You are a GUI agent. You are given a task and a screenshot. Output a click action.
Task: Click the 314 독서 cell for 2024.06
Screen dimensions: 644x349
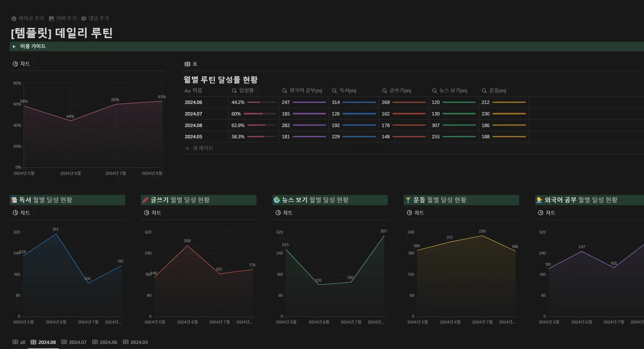coord(354,102)
